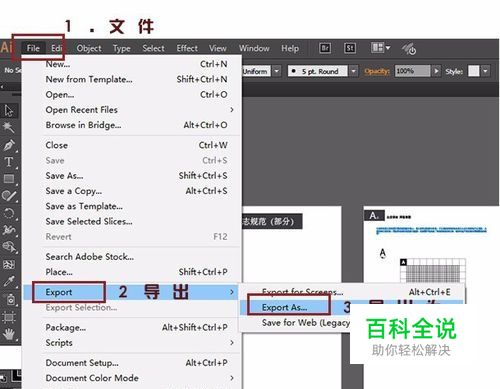The width and height of the screenshot is (500, 389).
Task: Choose Browse in Bridge...
Action: (132, 125)
